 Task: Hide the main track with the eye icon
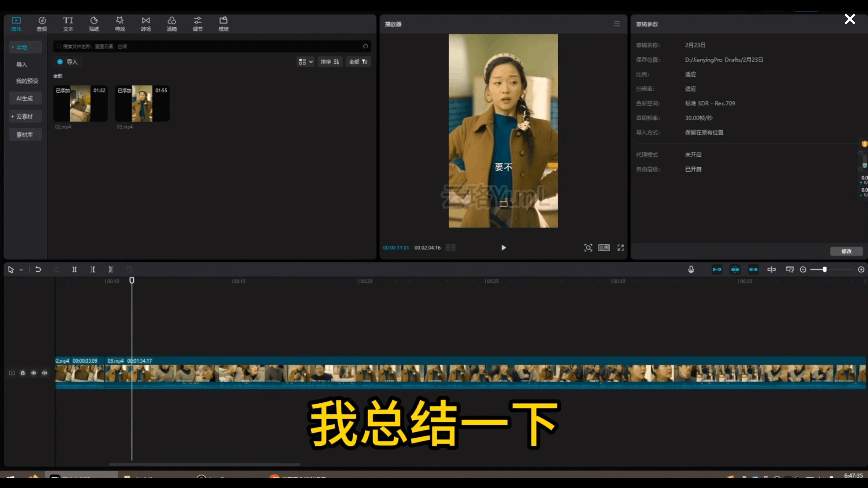pos(34,373)
